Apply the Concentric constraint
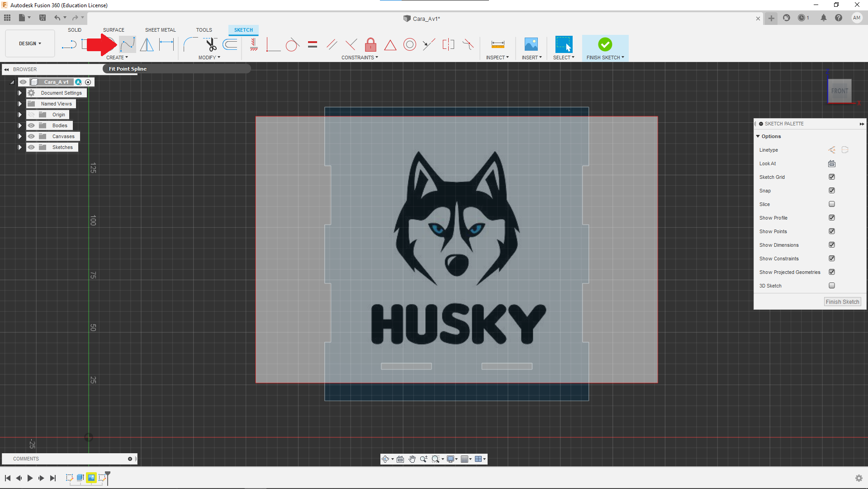The height and width of the screenshot is (489, 868). coord(410,44)
